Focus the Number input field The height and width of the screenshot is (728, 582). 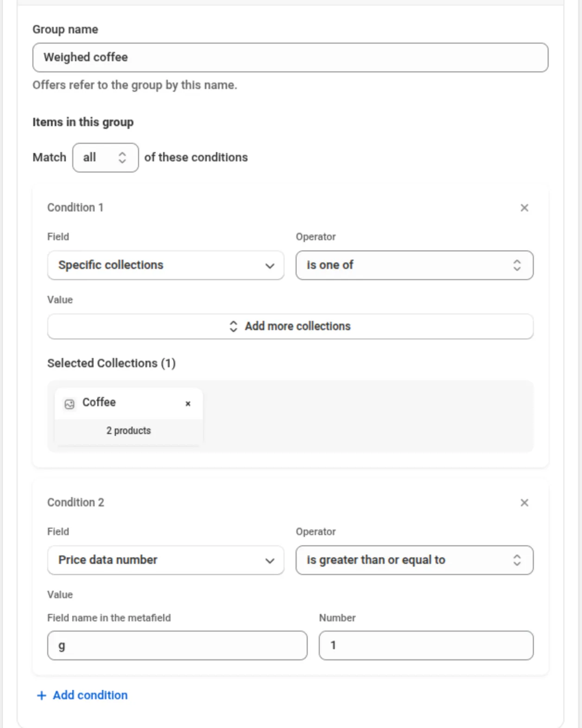(x=426, y=645)
